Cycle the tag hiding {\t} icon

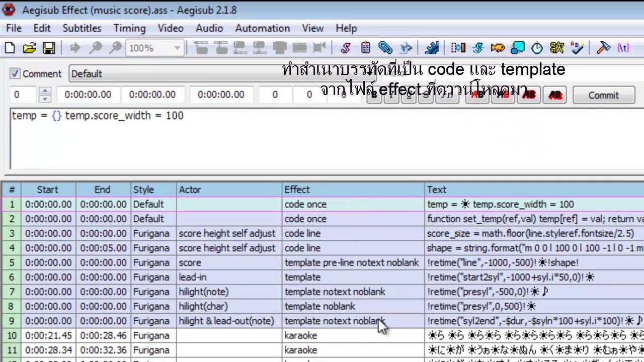pyautogui.click(x=623, y=48)
